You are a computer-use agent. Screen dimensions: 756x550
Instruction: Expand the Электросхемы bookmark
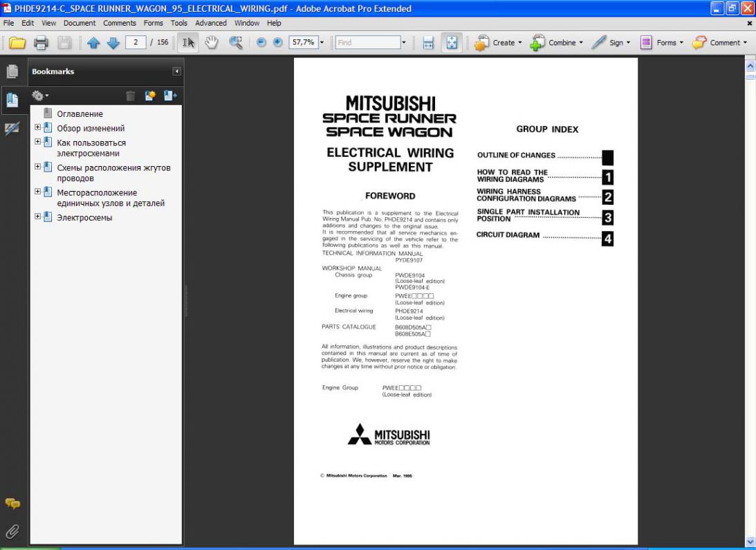37,217
